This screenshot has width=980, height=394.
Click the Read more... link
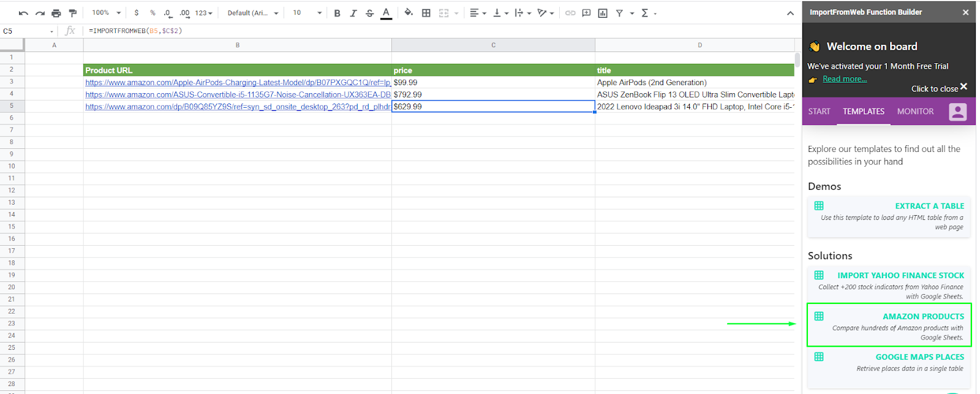[x=845, y=79]
